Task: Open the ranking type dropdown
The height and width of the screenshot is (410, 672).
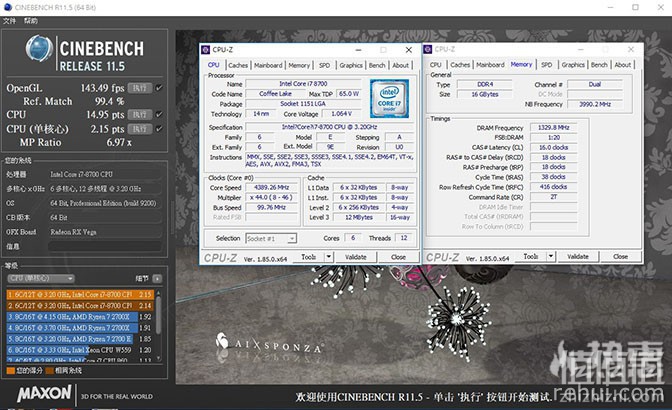Action: [41, 278]
